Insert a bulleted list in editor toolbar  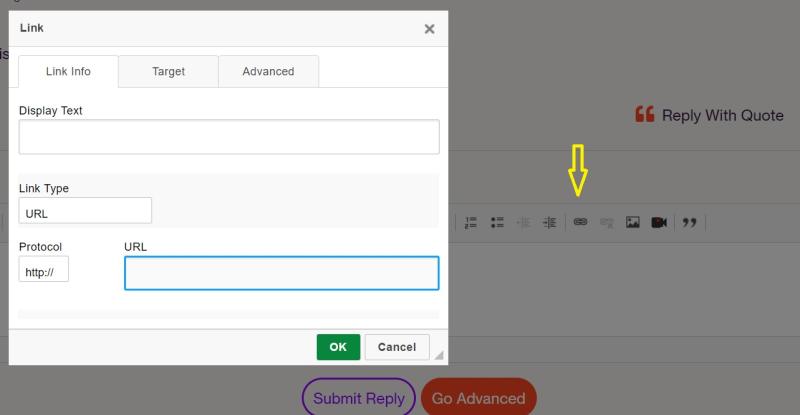pos(497,223)
